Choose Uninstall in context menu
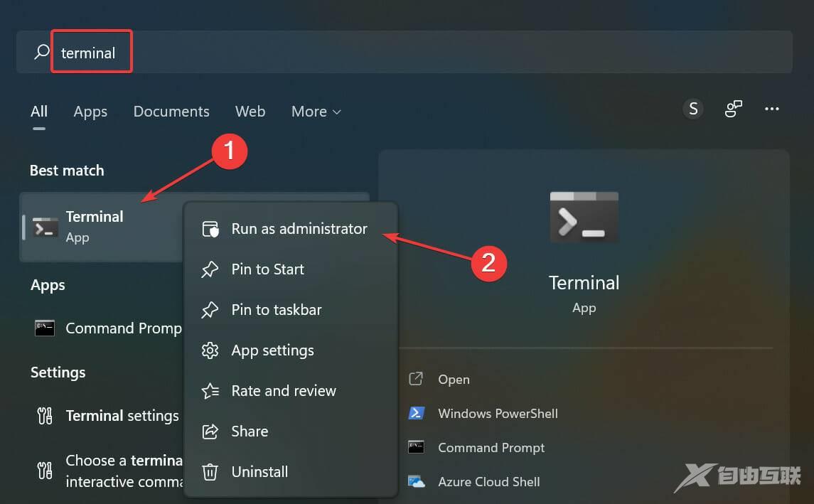 (x=291, y=472)
